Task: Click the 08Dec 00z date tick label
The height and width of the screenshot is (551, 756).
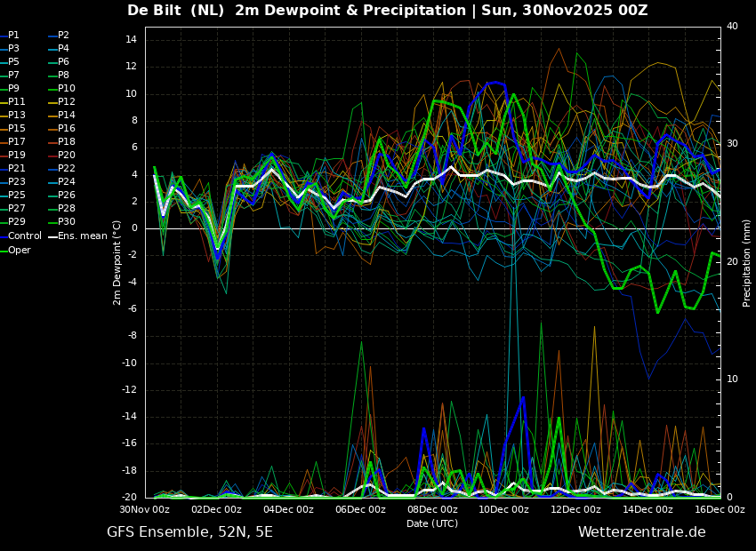Action: click(432, 510)
